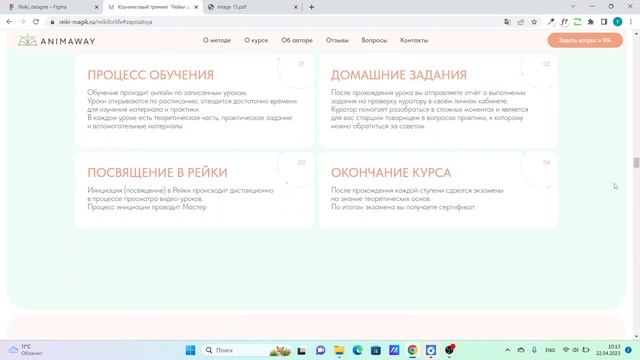Viewport: 640px width, 360px height.
Task: Toggle the Chrome side panel
Action: [604, 22]
